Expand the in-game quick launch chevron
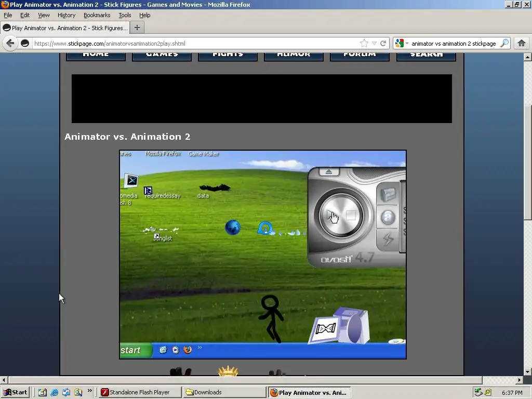 click(x=200, y=347)
